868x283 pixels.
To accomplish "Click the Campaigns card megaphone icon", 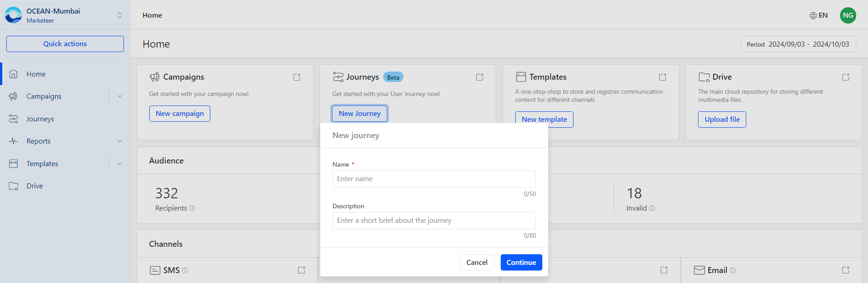I will click(x=155, y=77).
